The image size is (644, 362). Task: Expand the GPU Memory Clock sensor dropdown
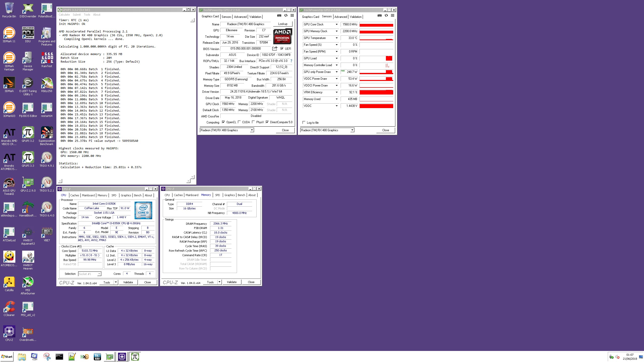(x=337, y=31)
